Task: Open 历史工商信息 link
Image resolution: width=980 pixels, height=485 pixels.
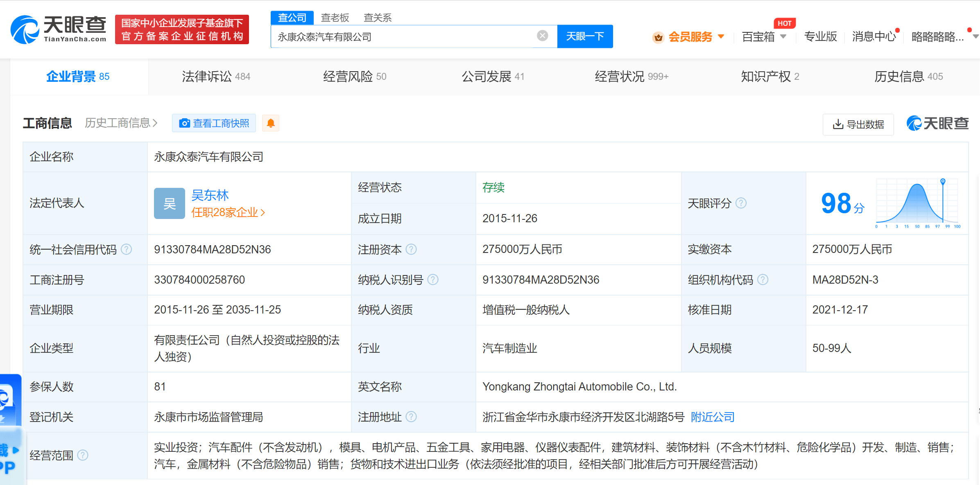Action: point(121,123)
